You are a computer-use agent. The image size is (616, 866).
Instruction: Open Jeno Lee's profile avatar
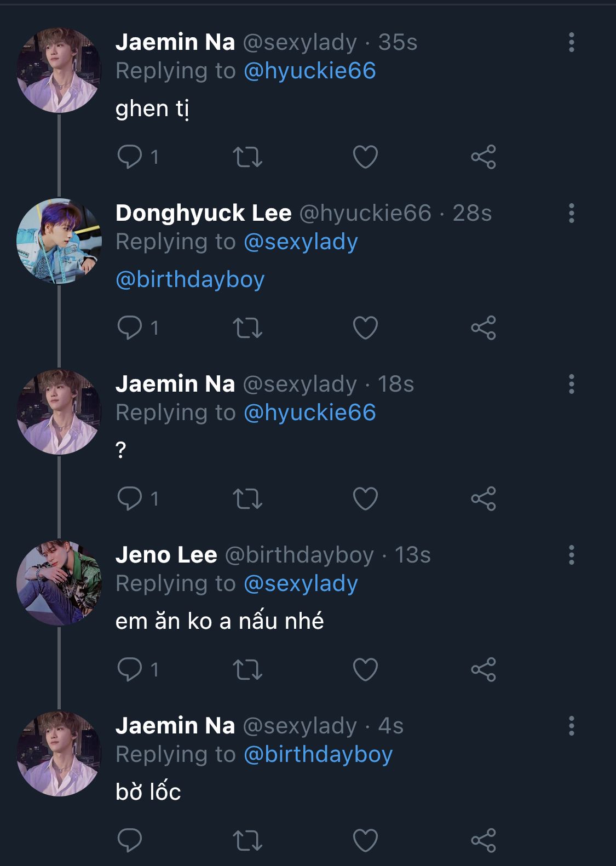(x=59, y=583)
